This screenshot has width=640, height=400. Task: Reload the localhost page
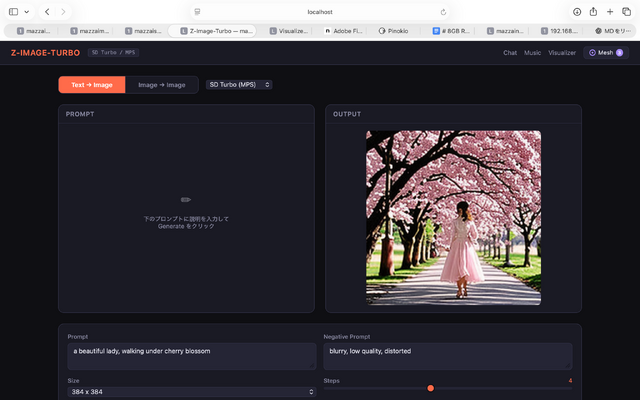point(443,11)
